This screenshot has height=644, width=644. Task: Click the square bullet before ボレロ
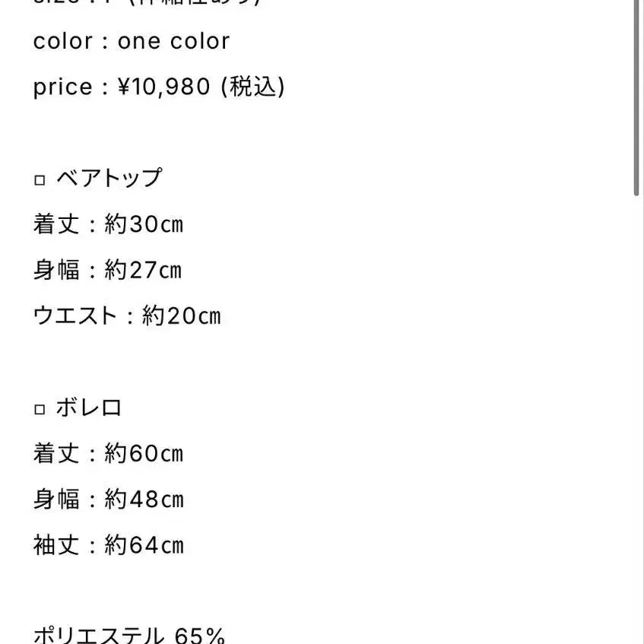tap(40, 409)
